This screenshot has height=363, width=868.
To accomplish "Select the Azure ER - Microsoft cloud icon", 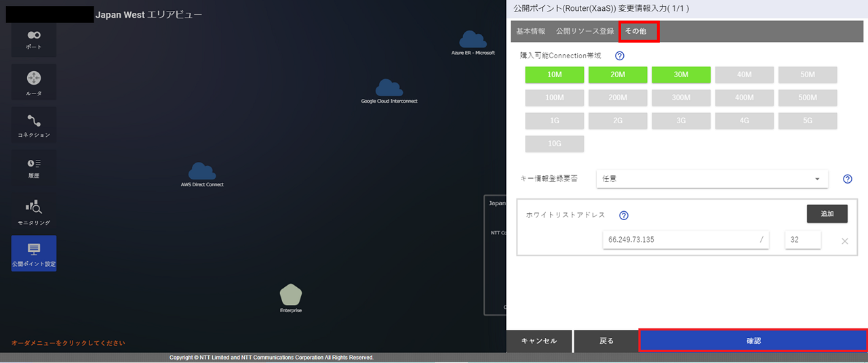I will 473,40.
